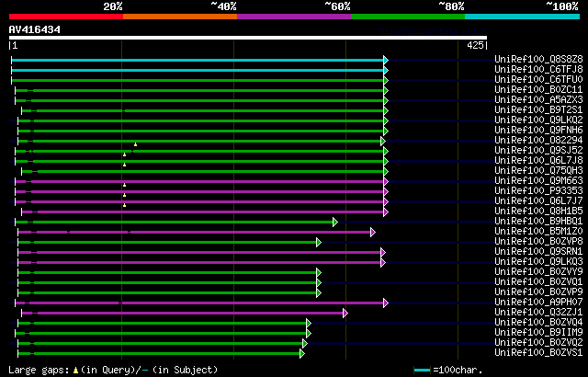This screenshot has height=377, width=588.
Task: Click the arrowhead ending the UniRef100_B0ZVQ4 alignment
Action: (309, 324)
